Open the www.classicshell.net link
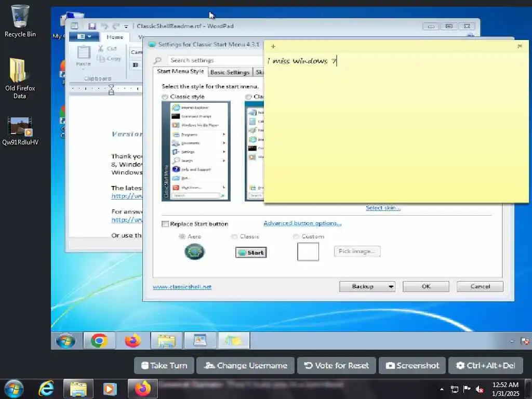532x399 pixels. coord(182,287)
